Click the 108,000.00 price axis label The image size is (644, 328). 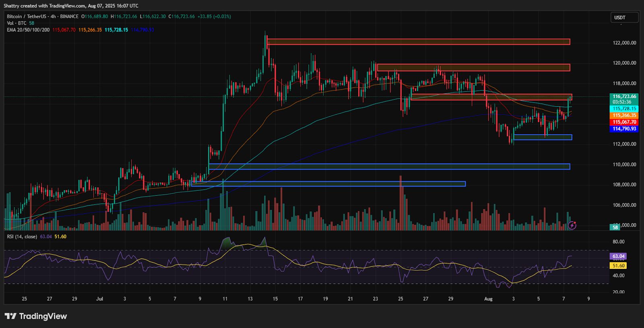pyautogui.click(x=624, y=184)
